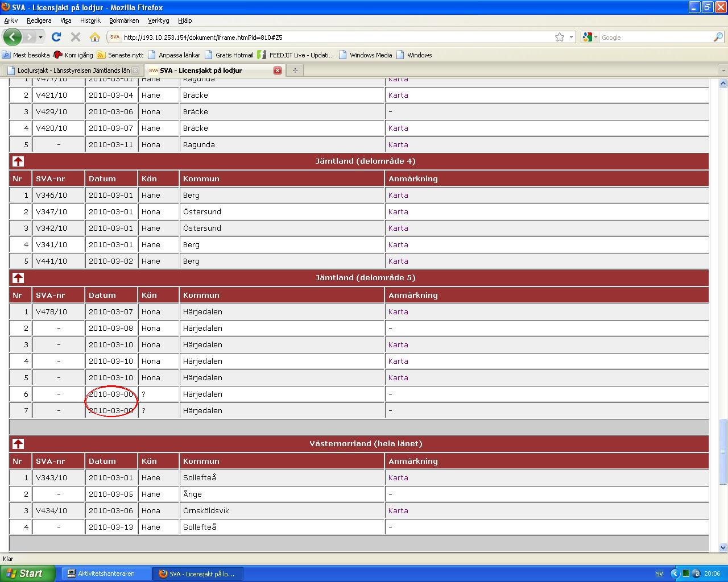Click the Google search field

click(656, 37)
